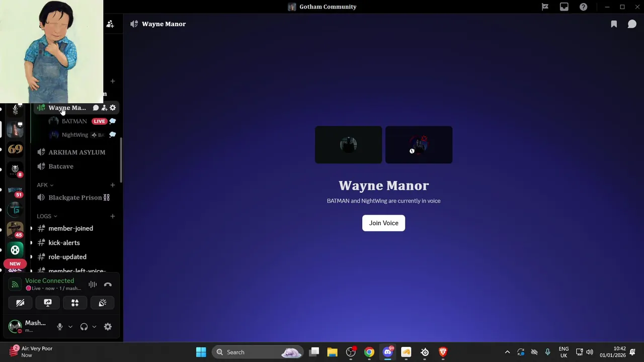Viewport: 644px width, 362px height.
Task: Open the server showing 8 notifications
Action: [x=15, y=170]
